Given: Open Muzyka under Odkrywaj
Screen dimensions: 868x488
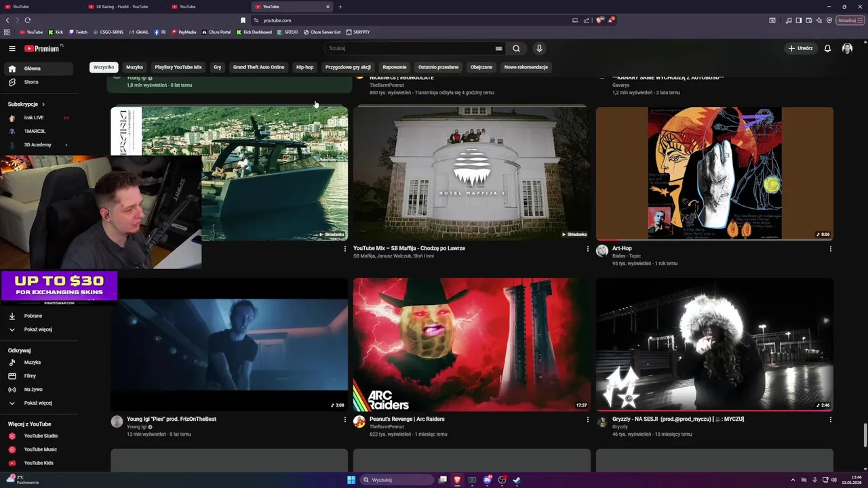Looking at the screenshot, I should (39, 363).
